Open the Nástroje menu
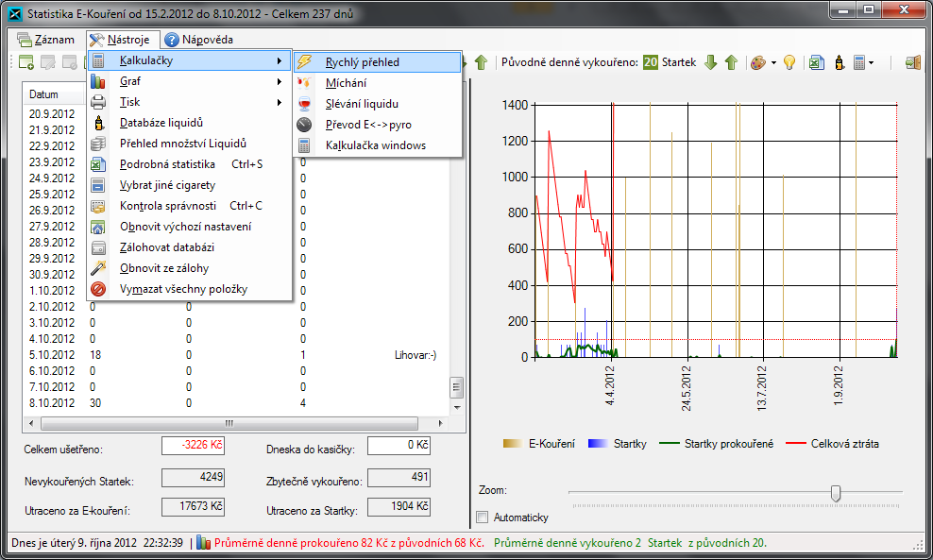 point(123,40)
